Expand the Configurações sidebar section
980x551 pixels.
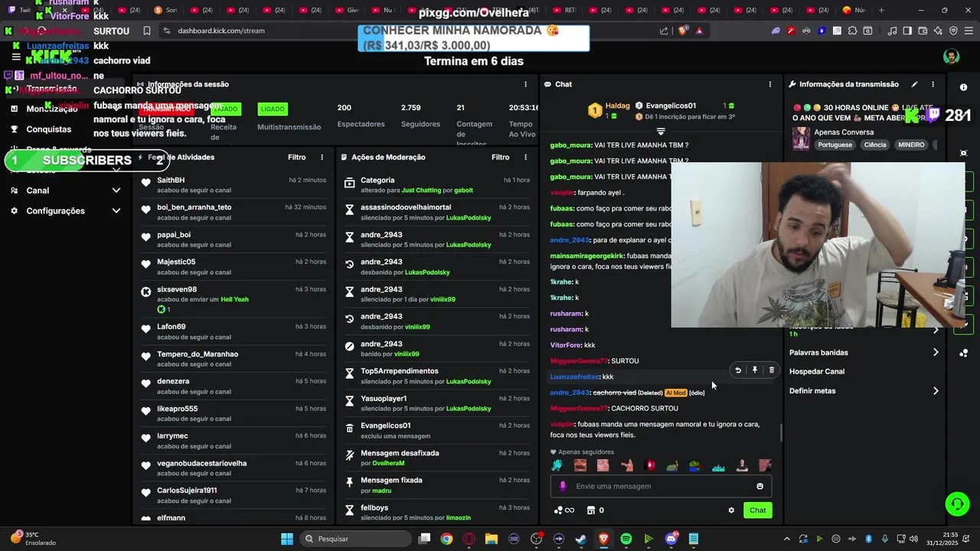click(116, 210)
